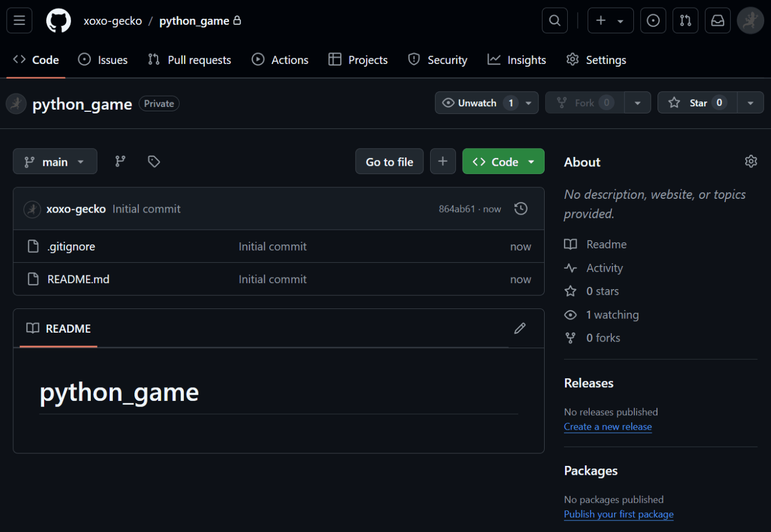Add file using the plus button

[x=443, y=161]
